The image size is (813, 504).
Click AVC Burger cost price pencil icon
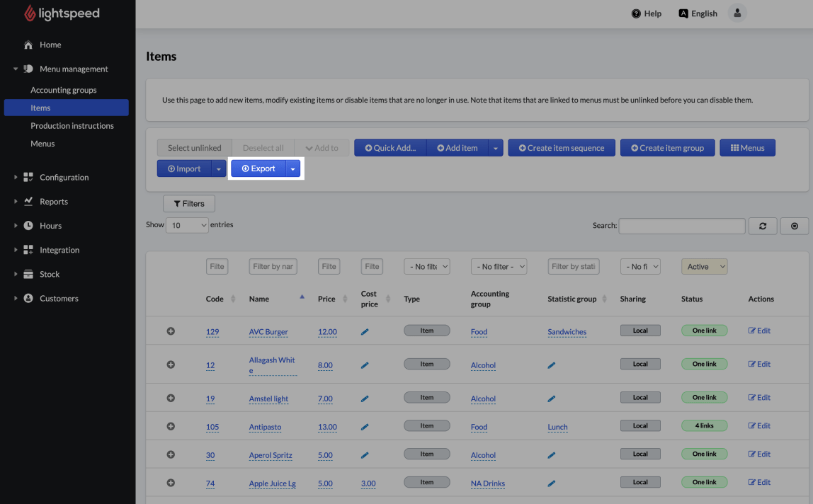tap(365, 331)
